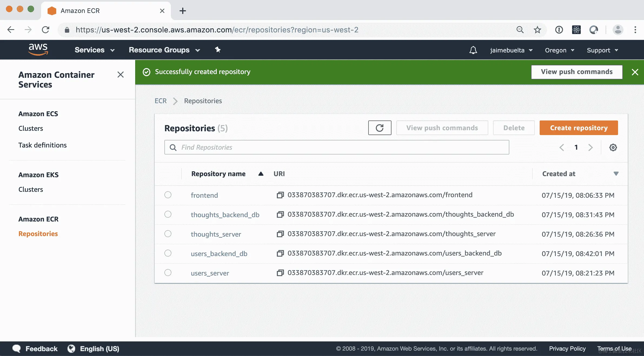Expand the Oregon region selector
This screenshot has width=644, height=356.
[559, 50]
